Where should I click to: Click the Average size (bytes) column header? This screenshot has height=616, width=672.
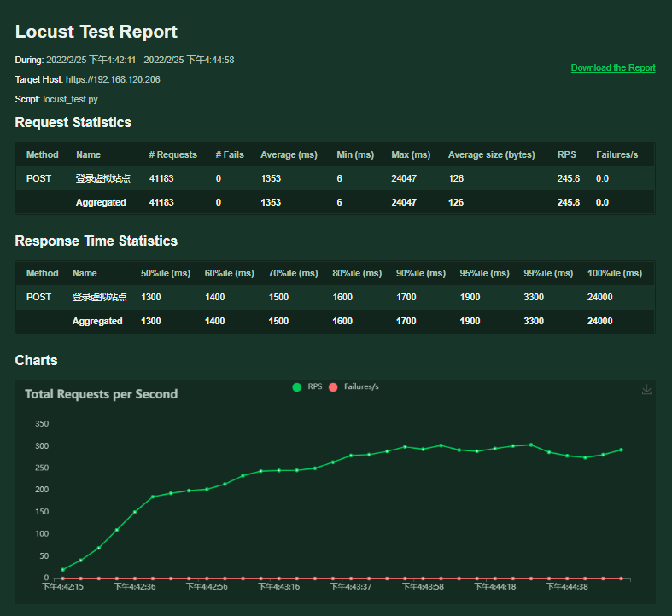tap(491, 154)
